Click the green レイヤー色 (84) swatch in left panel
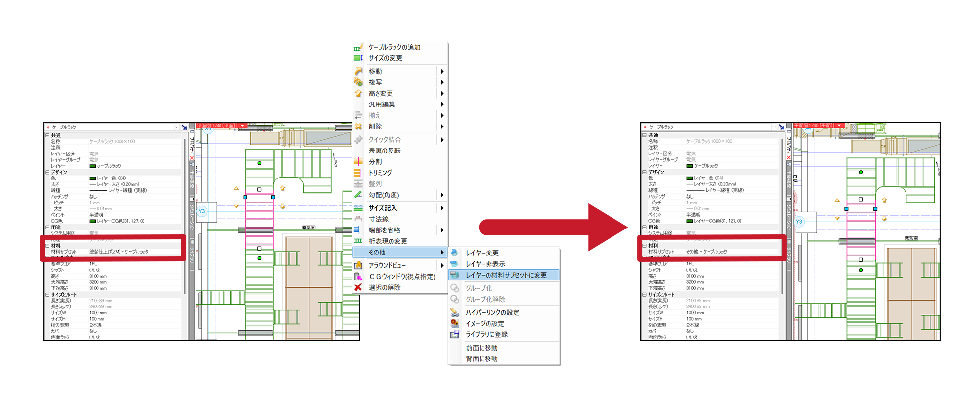Screen dimensions: 980x407 pyautogui.click(x=93, y=178)
